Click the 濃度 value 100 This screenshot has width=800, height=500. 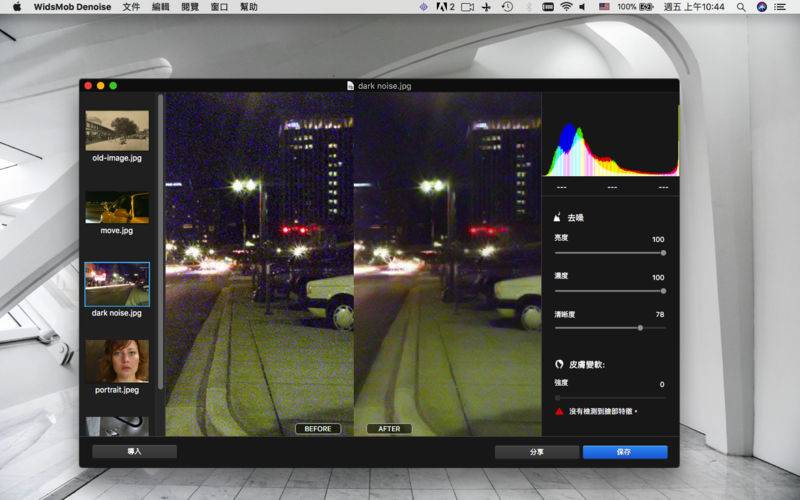pyautogui.click(x=658, y=278)
